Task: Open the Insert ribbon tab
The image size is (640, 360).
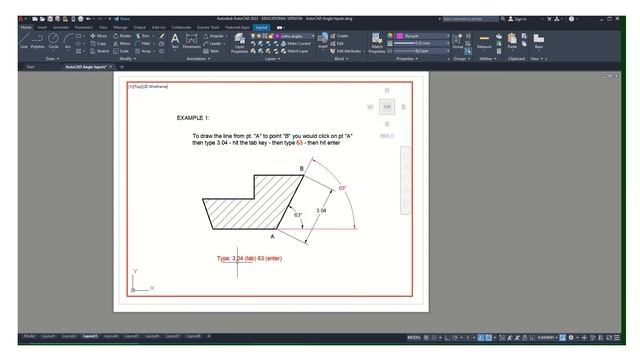Action: pos(42,27)
